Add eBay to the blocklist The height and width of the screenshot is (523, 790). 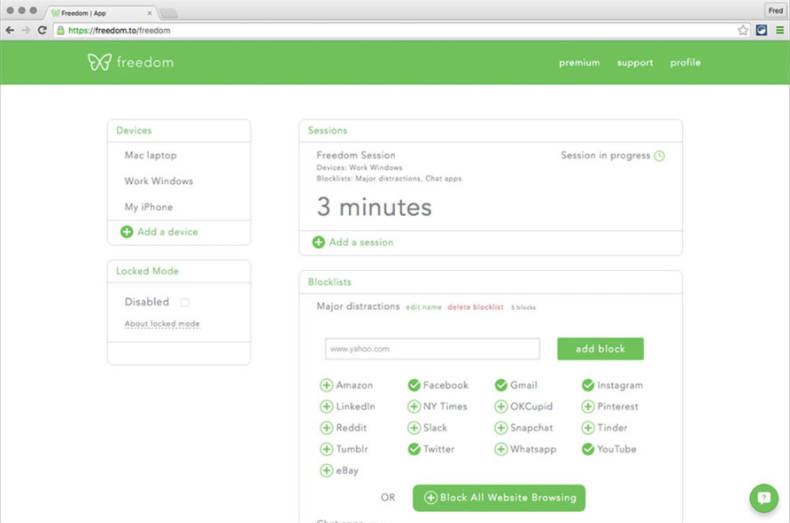[326, 471]
